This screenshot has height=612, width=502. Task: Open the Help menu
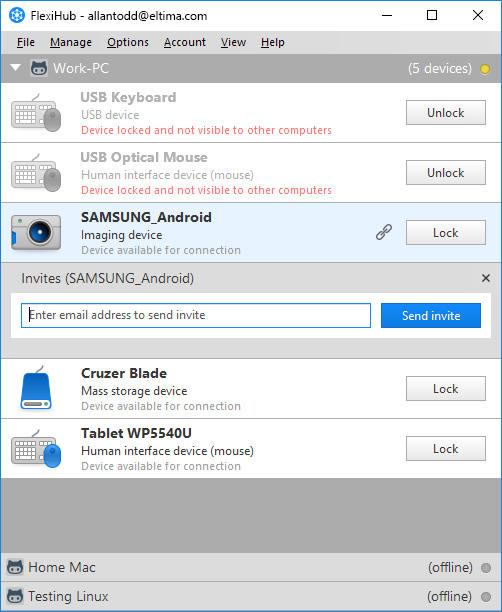coord(273,42)
